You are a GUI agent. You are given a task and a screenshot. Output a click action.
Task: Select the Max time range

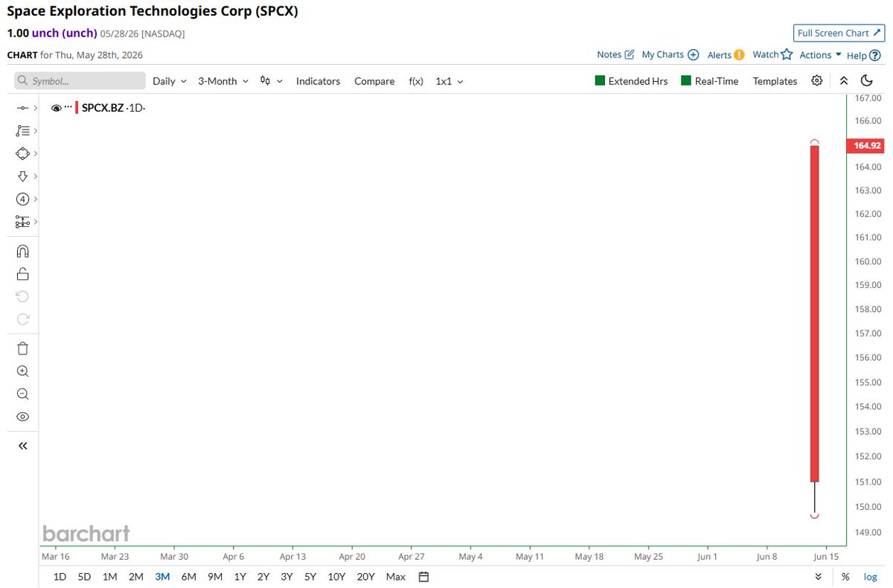coord(396,577)
